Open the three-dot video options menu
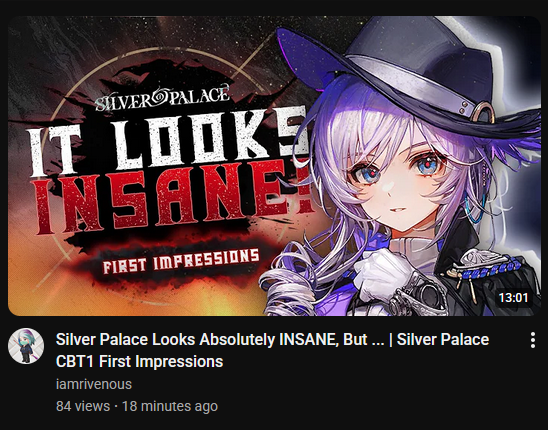Viewport: 548px width, 430px height. [533, 340]
